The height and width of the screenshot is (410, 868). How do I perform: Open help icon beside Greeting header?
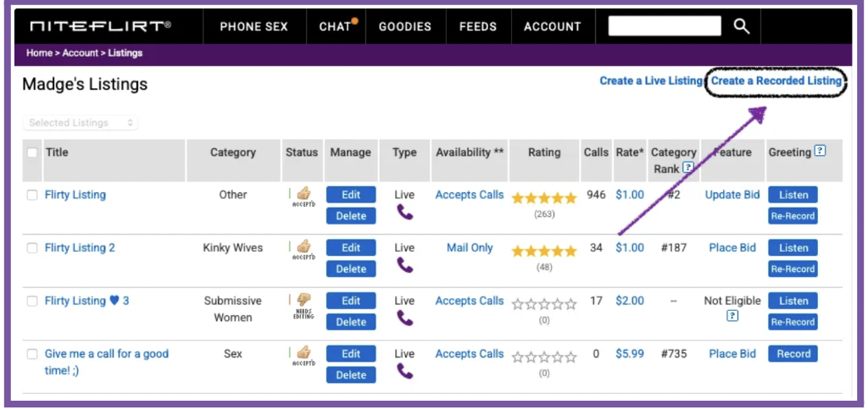821,151
